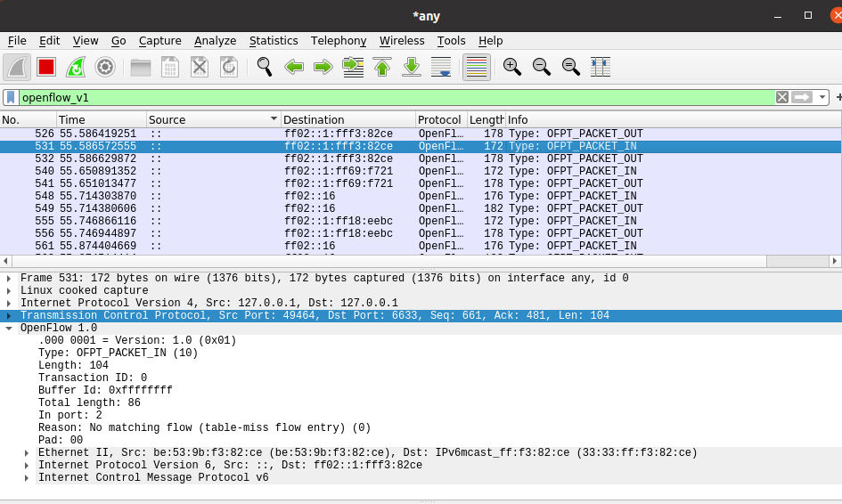Open the Edit menu
842x504 pixels.
pyautogui.click(x=49, y=41)
